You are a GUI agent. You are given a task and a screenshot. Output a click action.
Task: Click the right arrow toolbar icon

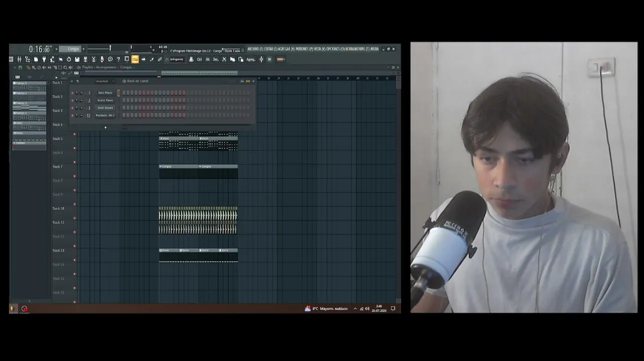coord(144,59)
